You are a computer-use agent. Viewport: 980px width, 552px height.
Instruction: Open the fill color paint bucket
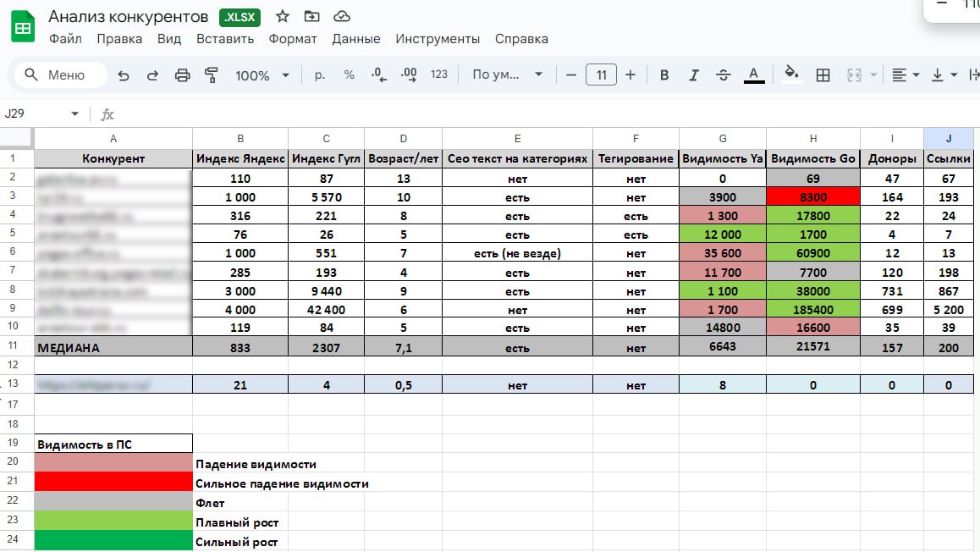tap(792, 75)
